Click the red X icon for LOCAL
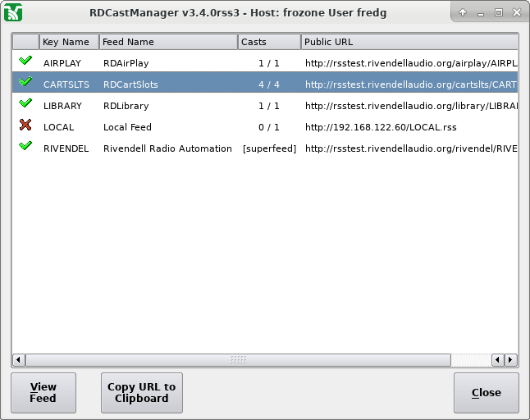This screenshot has height=420, width=530. [25, 125]
